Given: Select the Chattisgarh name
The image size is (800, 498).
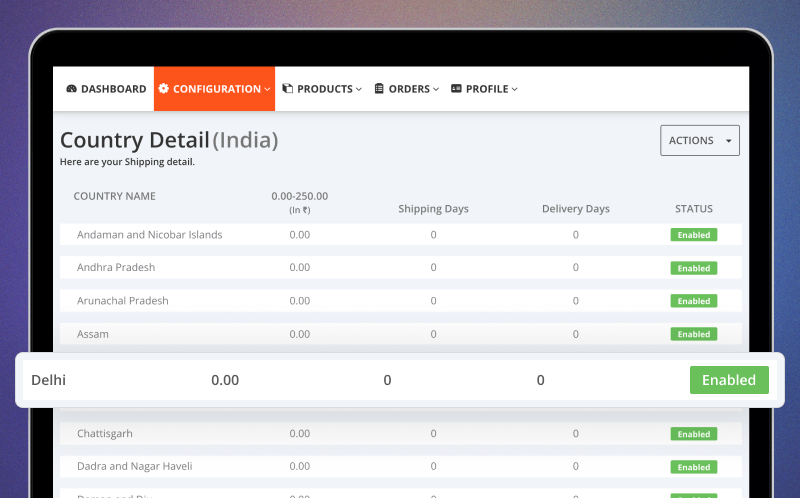Looking at the screenshot, I should pos(105,434).
